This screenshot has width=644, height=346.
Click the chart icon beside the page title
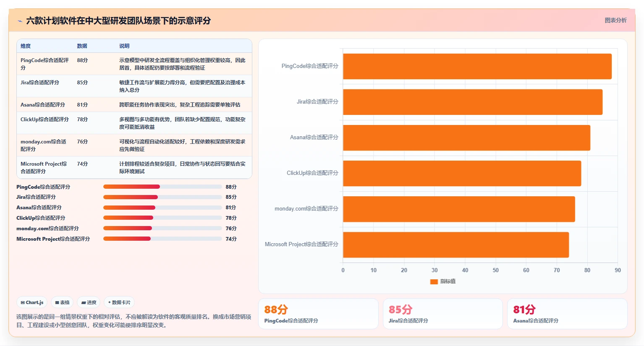[20, 21]
